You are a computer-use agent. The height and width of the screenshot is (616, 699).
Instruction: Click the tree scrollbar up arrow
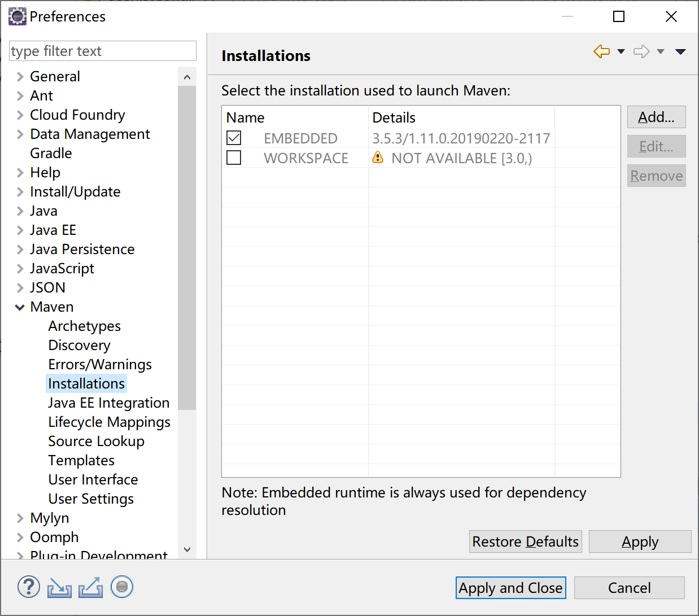tap(187, 77)
